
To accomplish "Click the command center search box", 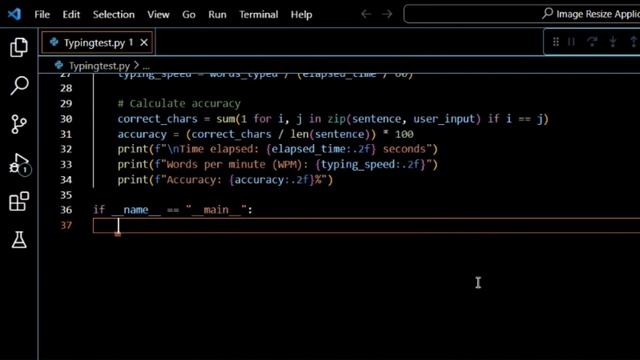I will 522,14.
